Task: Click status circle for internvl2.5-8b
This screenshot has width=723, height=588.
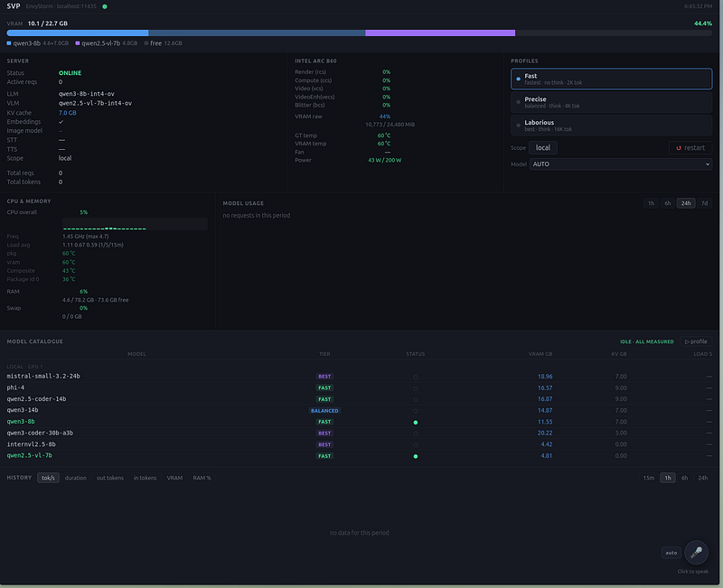Action: [416, 445]
